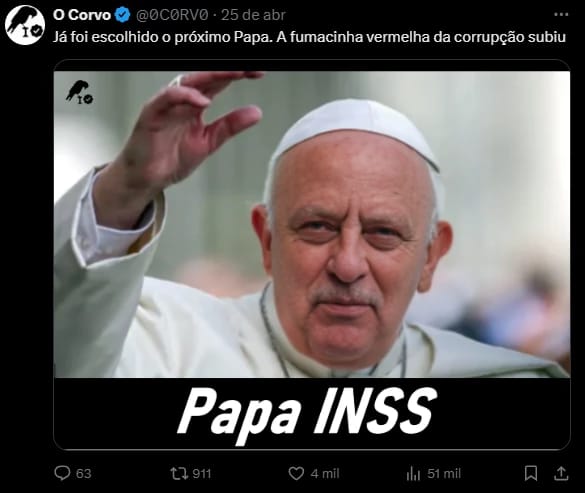Bookmark this post

[x=531, y=473]
